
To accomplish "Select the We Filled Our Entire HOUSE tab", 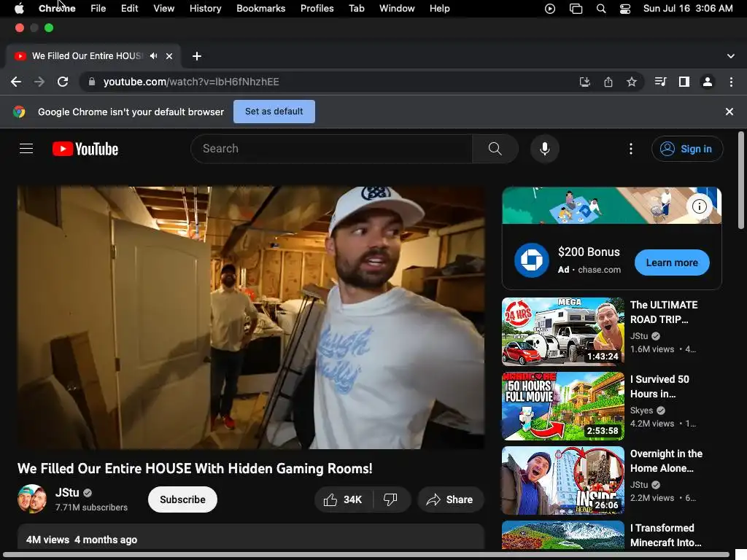I will 87,56.
